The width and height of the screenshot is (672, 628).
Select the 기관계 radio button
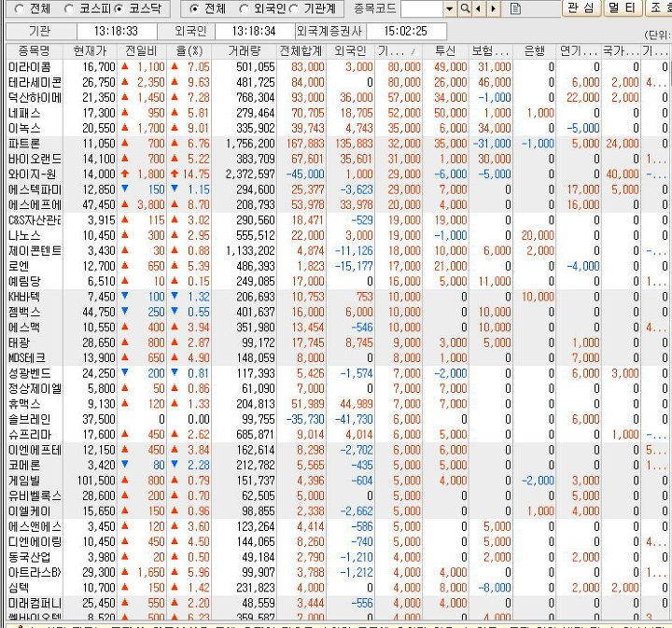point(293,9)
